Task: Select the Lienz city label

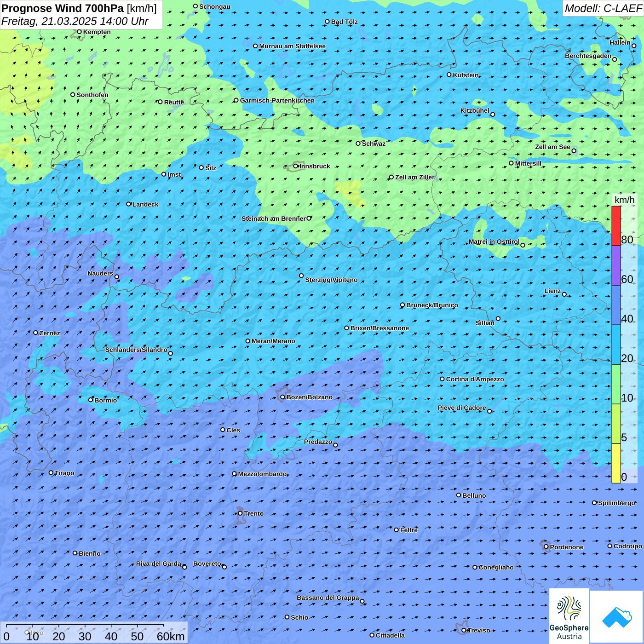Action: (552, 291)
